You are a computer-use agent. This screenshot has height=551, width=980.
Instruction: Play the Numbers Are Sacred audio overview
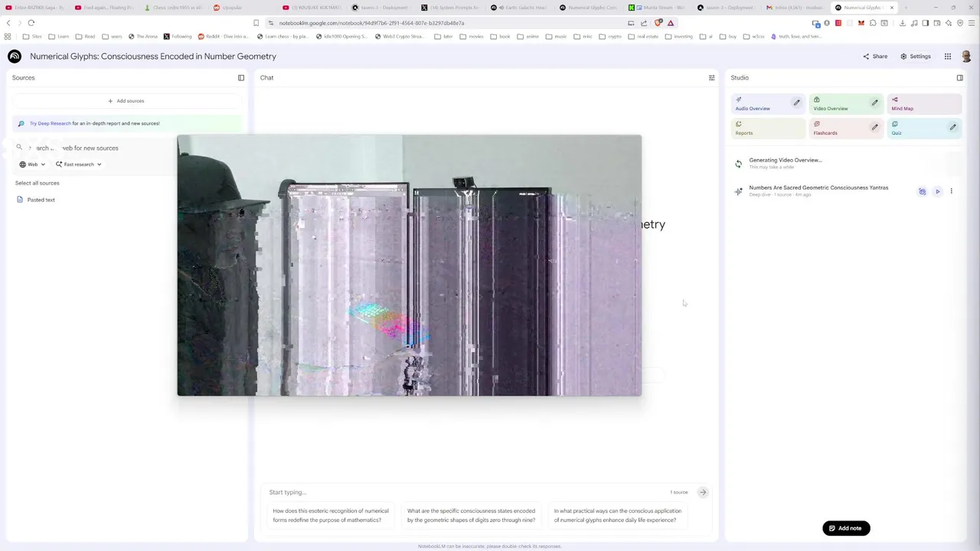click(937, 191)
